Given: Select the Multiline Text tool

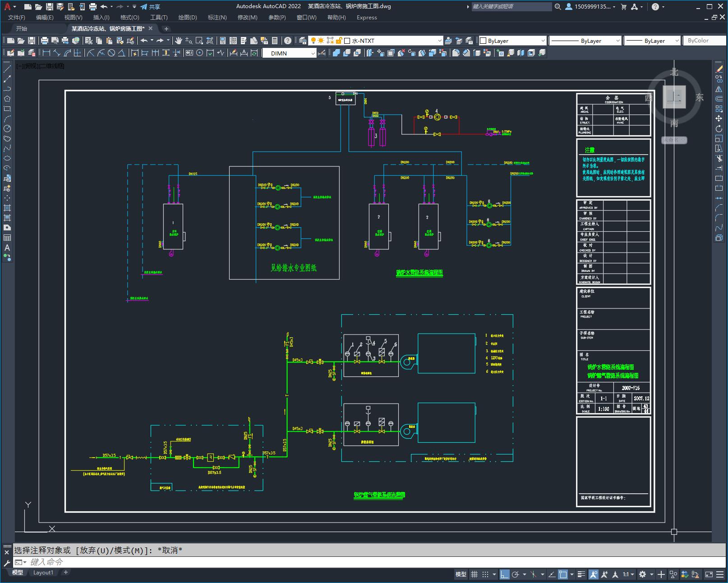Looking at the screenshot, I should click(x=7, y=248).
